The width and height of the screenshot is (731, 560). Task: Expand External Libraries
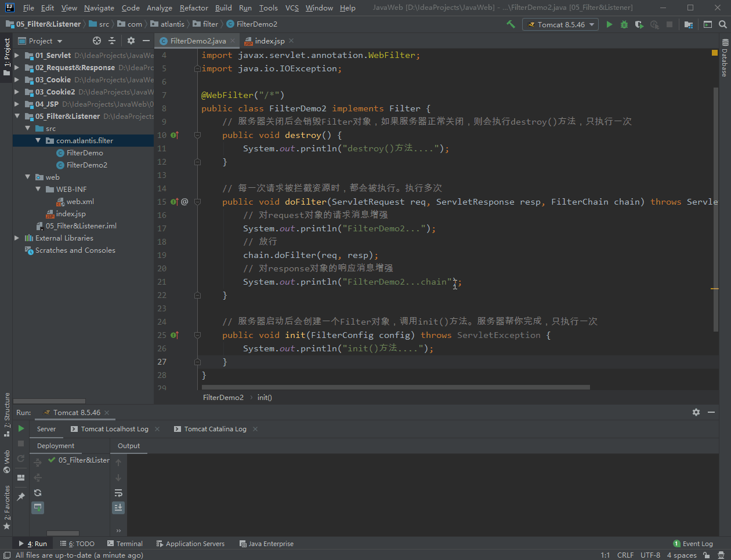(x=17, y=238)
